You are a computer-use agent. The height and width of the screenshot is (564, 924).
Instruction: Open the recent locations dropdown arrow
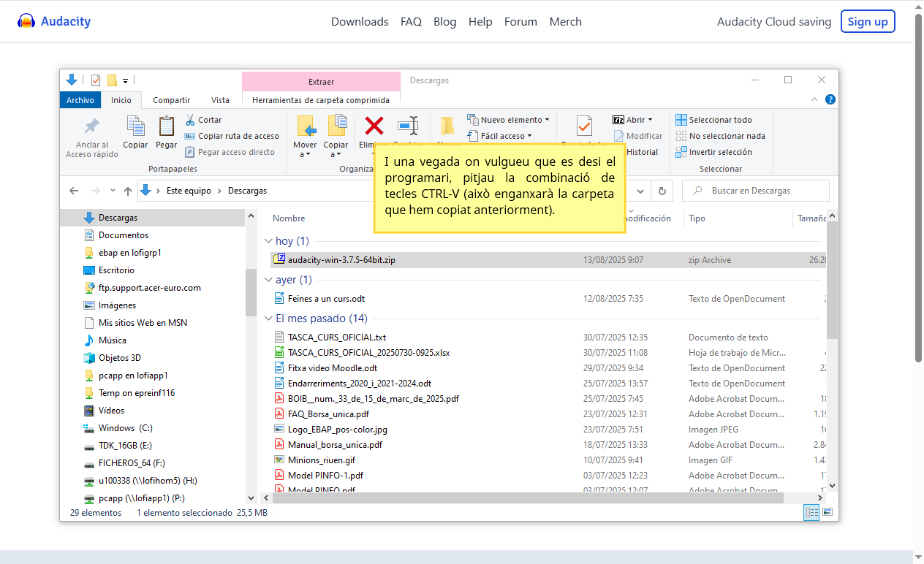pos(113,191)
